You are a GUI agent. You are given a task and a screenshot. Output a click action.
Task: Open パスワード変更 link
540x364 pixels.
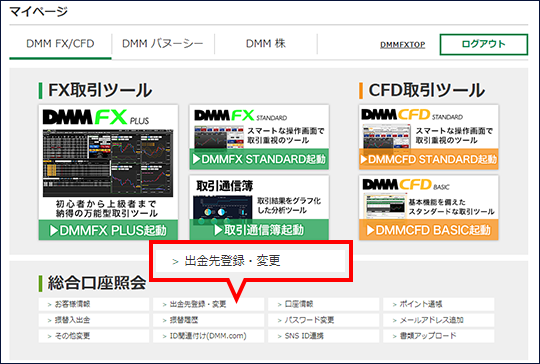point(323,320)
